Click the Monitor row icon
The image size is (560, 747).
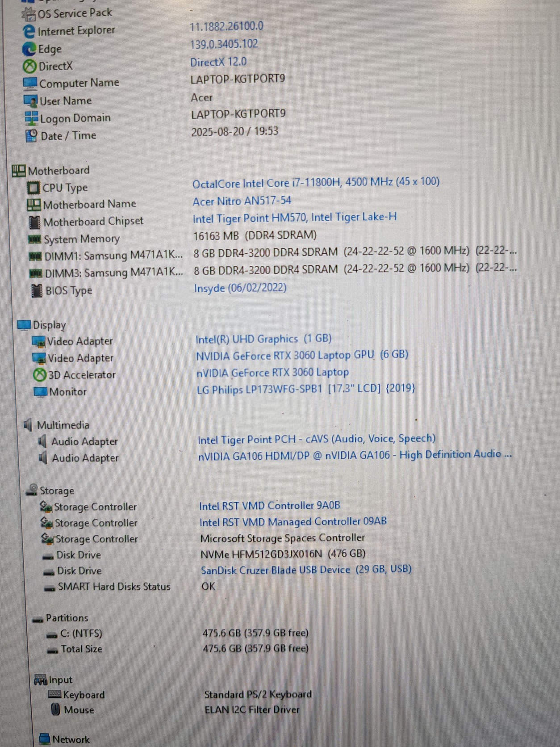click(x=41, y=392)
